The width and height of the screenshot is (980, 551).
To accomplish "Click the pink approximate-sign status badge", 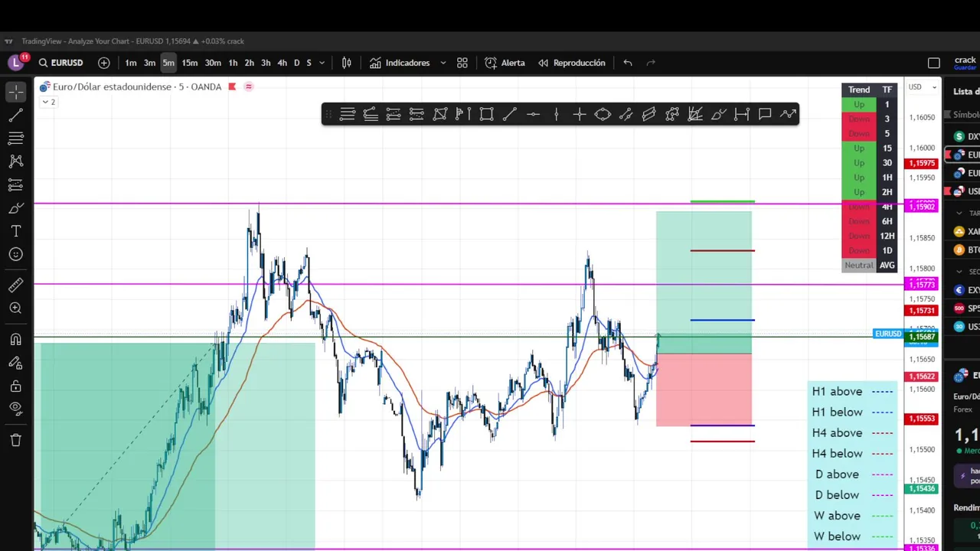I will pos(248,86).
